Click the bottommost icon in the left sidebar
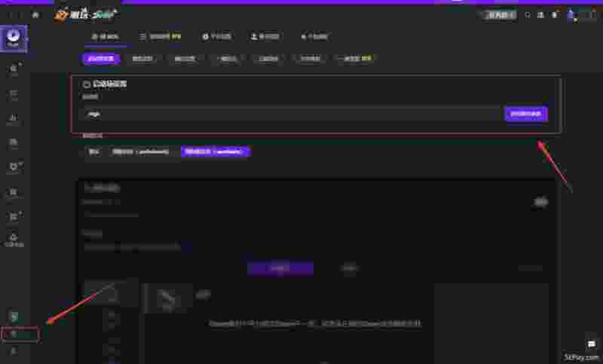The width and height of the screenshot is (603, 364). point(14,350)
